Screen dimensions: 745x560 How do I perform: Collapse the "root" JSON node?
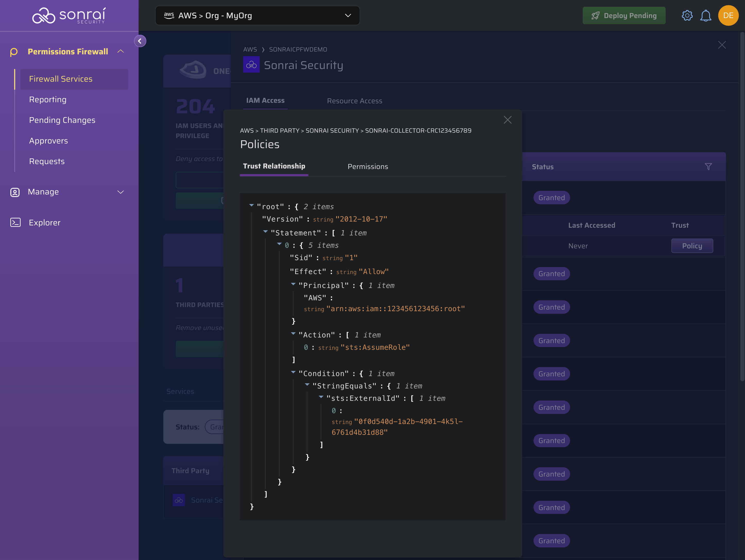pos(251,205)
